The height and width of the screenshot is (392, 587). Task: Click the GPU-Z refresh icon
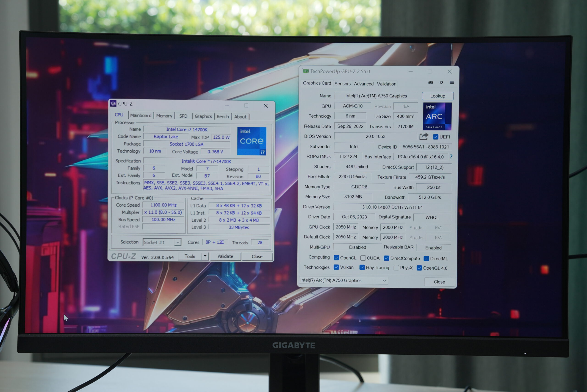[x=441, y=82]
